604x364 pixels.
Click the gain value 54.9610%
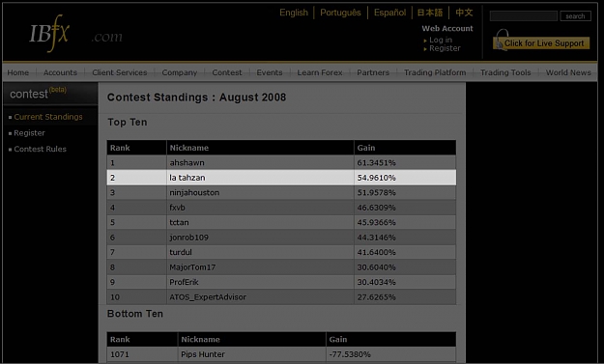[376, 178]
